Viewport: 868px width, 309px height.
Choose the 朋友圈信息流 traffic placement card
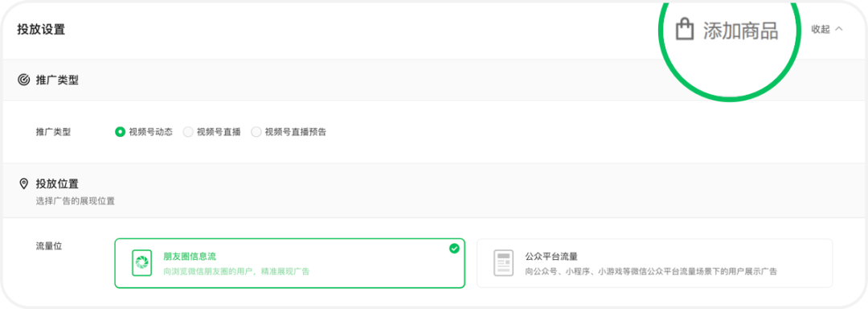tap(289, 263)
